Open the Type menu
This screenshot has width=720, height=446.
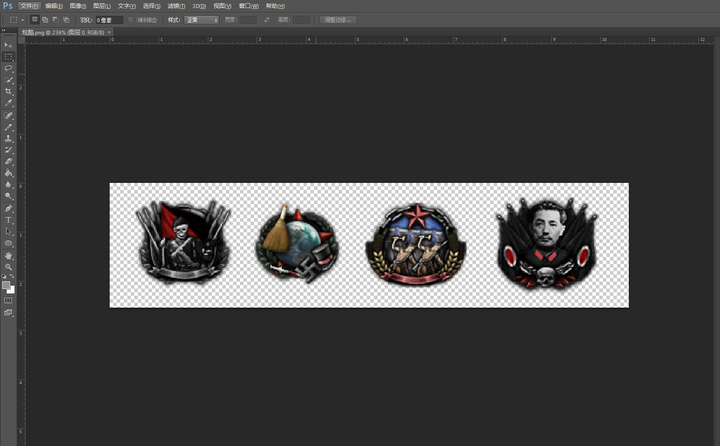click(126, 6)
